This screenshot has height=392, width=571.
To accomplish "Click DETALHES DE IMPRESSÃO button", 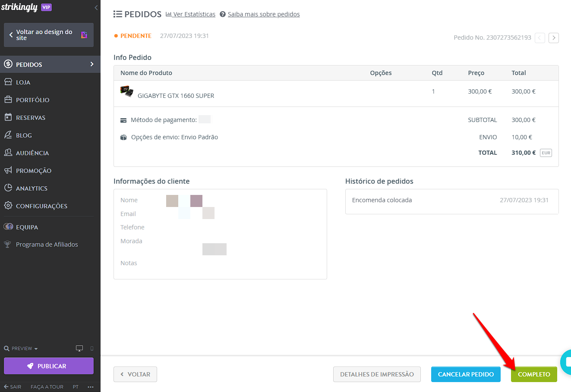I will pos(377,374).
